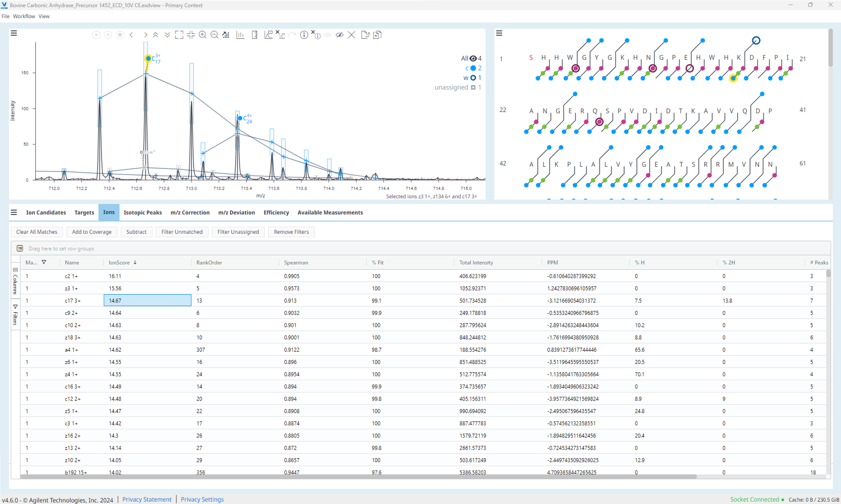This screenshot has width=841, height=504.
Task: Click the Remove Filters button
Action: coord(291,232)
